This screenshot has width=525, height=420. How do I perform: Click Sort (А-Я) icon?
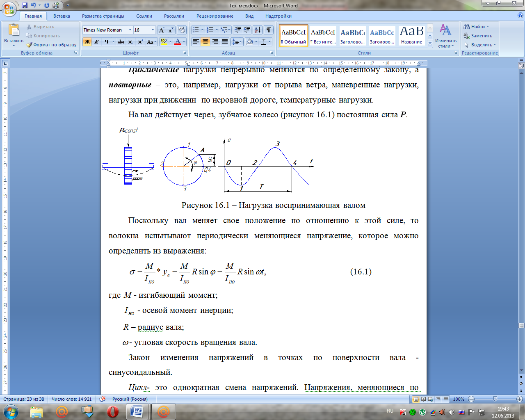click(258, 30)
